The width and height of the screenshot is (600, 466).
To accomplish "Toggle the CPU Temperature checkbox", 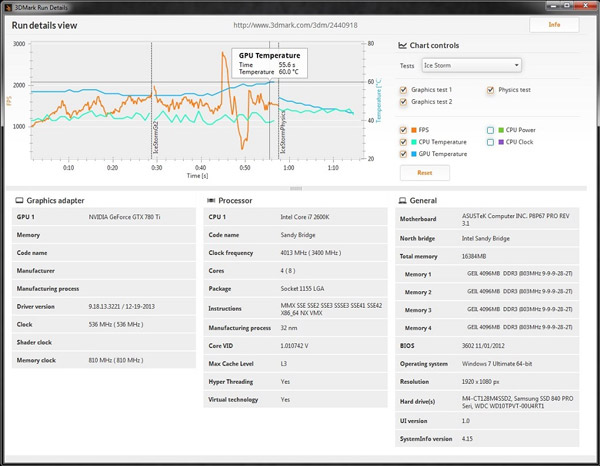I will click(x=403, y=142).
